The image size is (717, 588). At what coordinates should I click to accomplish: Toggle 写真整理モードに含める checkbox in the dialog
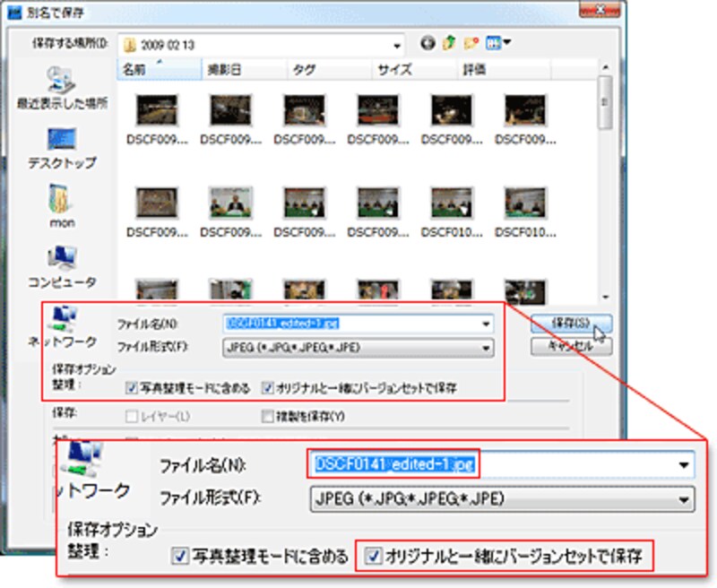pyautogui.click(x=132, y=389)
